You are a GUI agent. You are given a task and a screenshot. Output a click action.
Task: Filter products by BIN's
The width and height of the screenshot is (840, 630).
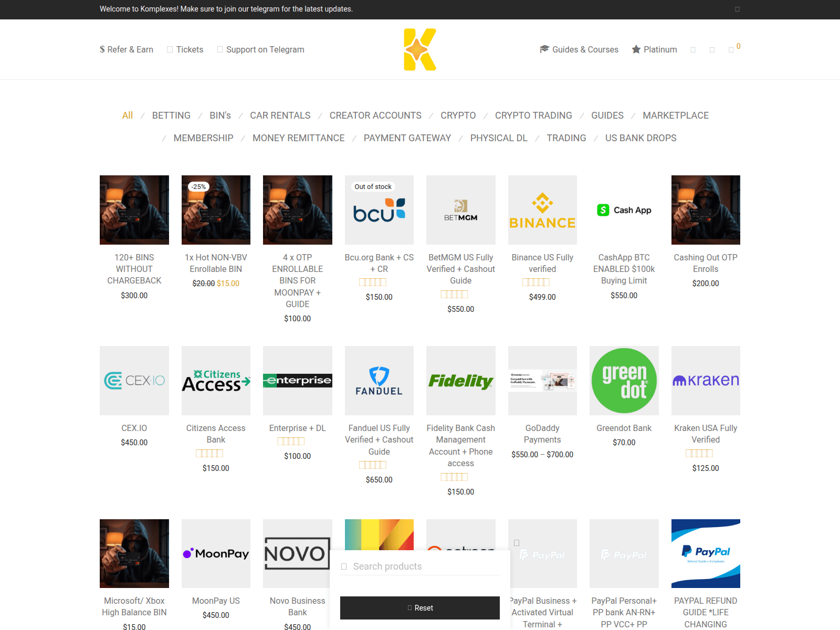[x=220, y=115]
